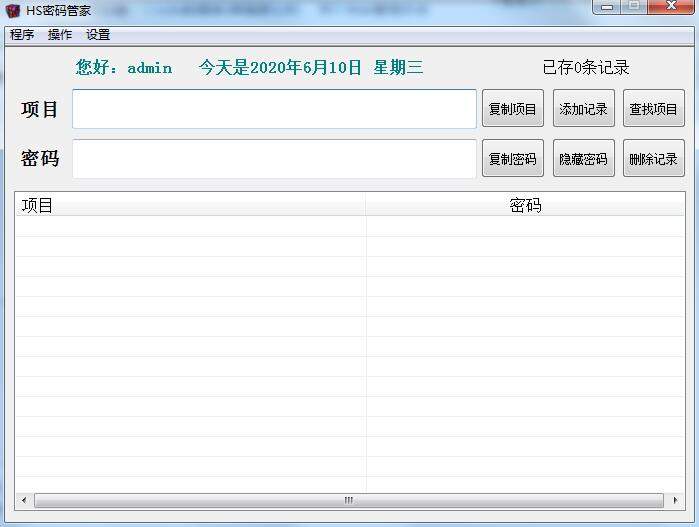699x527 pixels.
Task: Click 添加记录 to add a record
Action: 583,109
